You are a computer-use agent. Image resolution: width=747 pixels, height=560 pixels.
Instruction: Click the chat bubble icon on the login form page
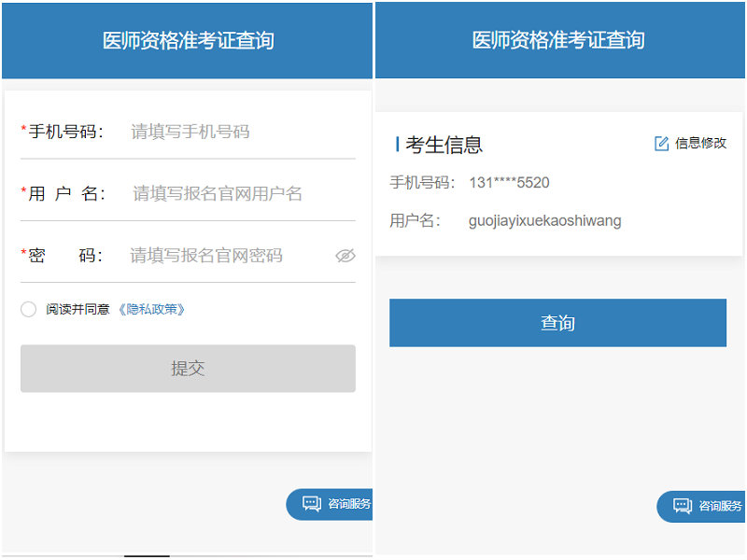pos(311,504)
